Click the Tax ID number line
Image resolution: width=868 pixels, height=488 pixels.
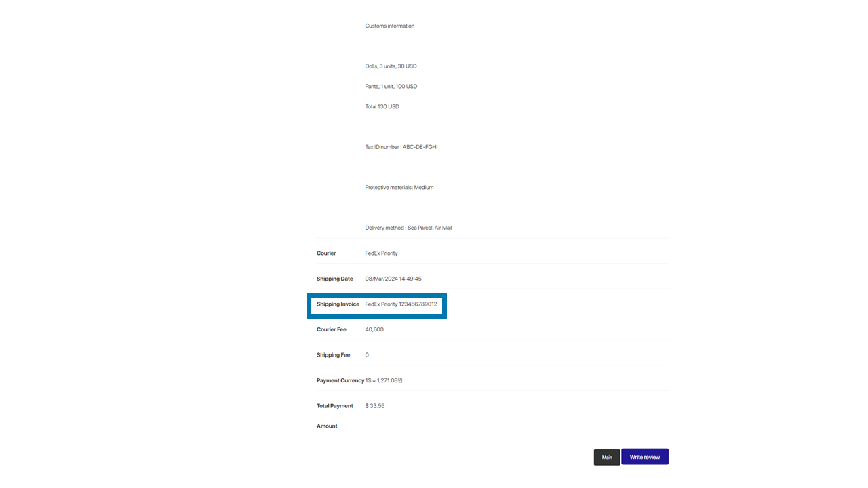point(401,147)
